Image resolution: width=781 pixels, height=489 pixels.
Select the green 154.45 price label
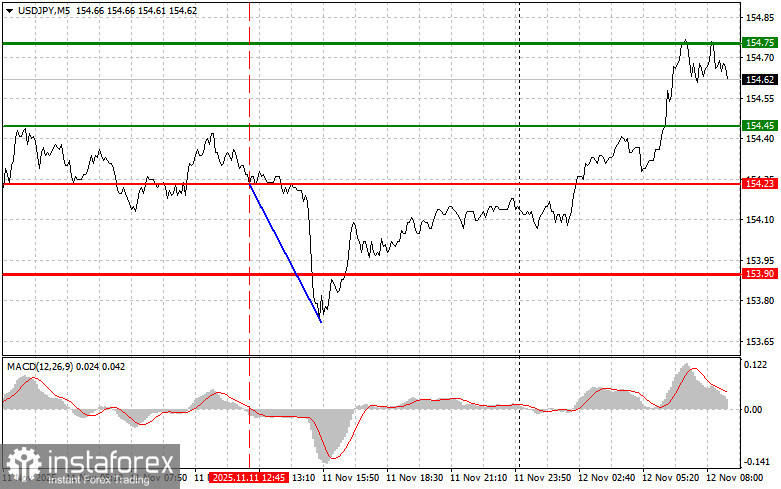(x=760, y=125)
